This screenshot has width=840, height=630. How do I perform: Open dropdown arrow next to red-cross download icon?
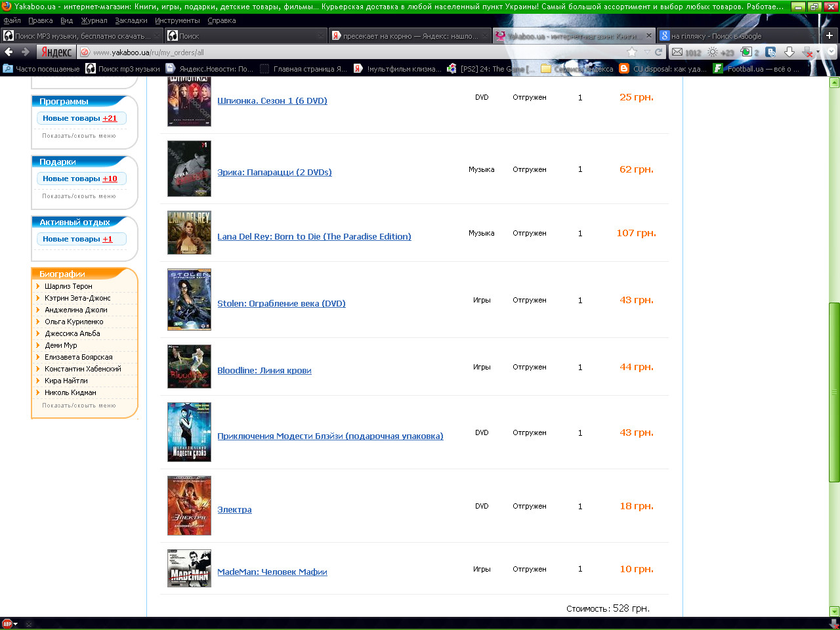point(818,52)
